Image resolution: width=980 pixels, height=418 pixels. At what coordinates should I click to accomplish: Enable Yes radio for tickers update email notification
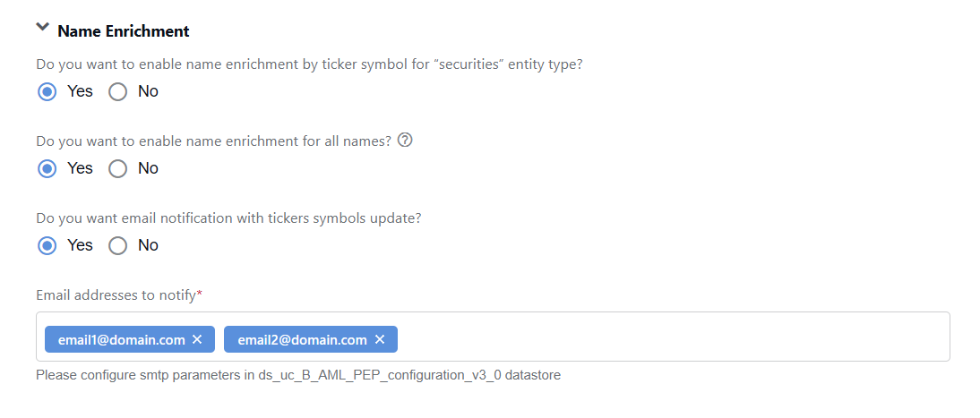coord(47,245)
